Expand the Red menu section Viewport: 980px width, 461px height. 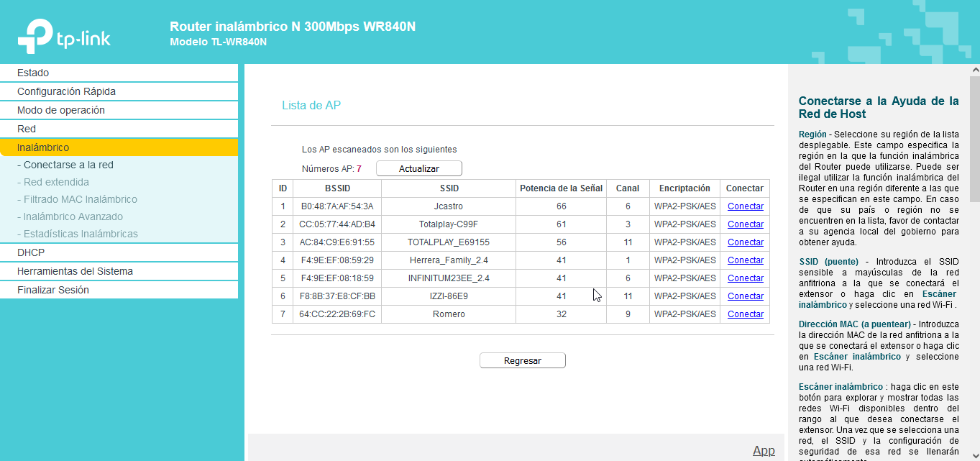[27, 129]
